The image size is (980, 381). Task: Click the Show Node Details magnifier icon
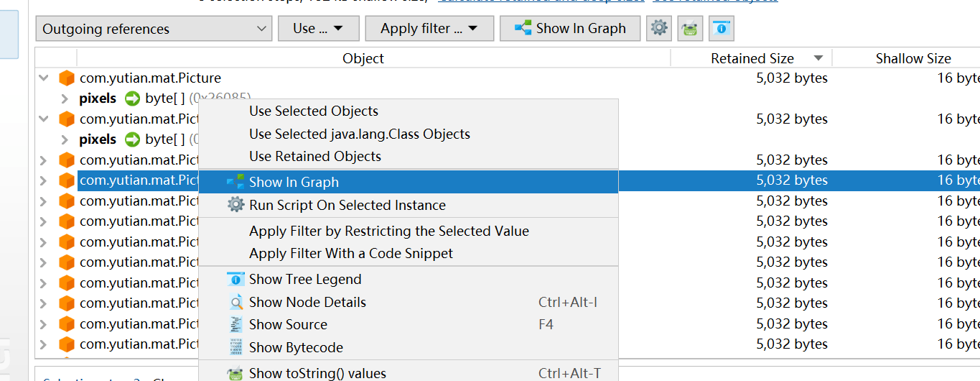tap(235, 303)
